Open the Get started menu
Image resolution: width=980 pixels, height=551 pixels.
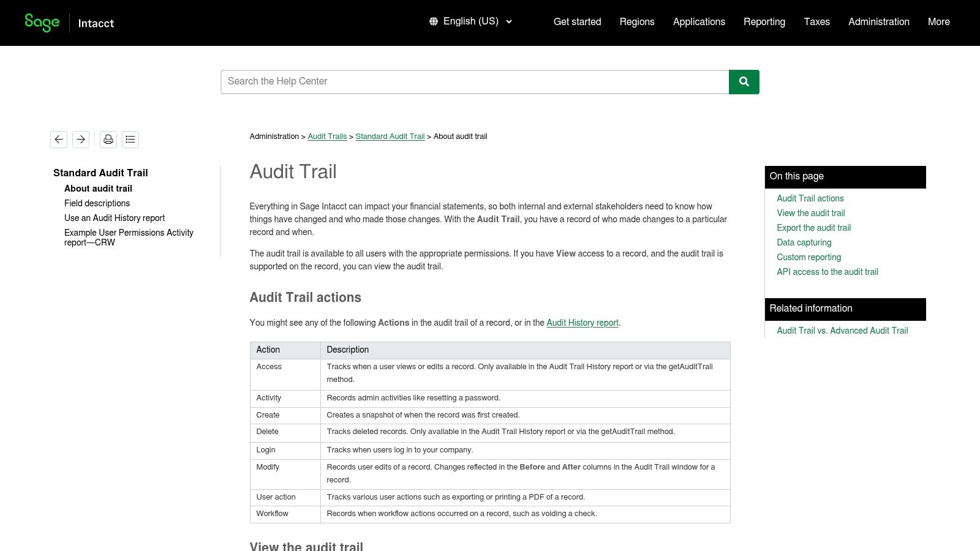(578, 22)
